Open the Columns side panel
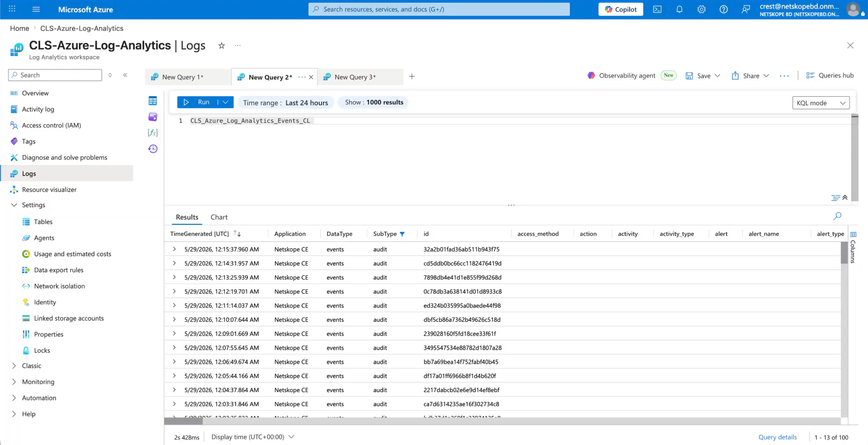This screenshot has height=445, width=868. point(853,247)
